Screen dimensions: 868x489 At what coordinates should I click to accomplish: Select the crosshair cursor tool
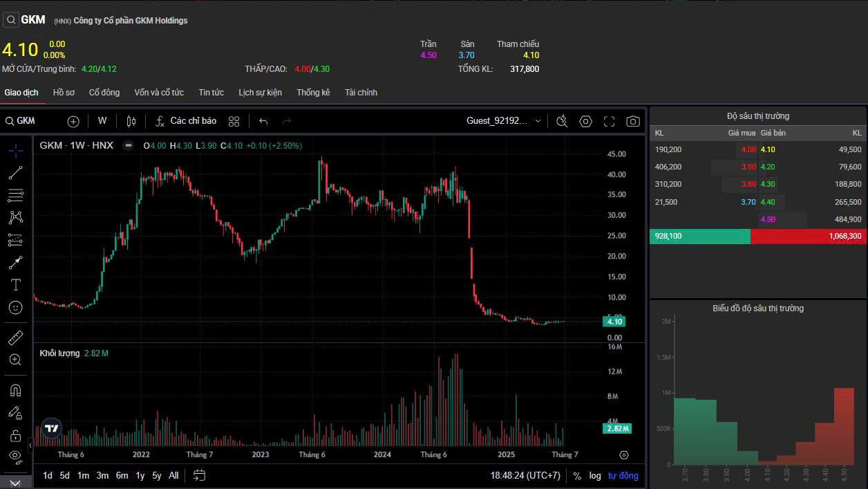point(15,151)
